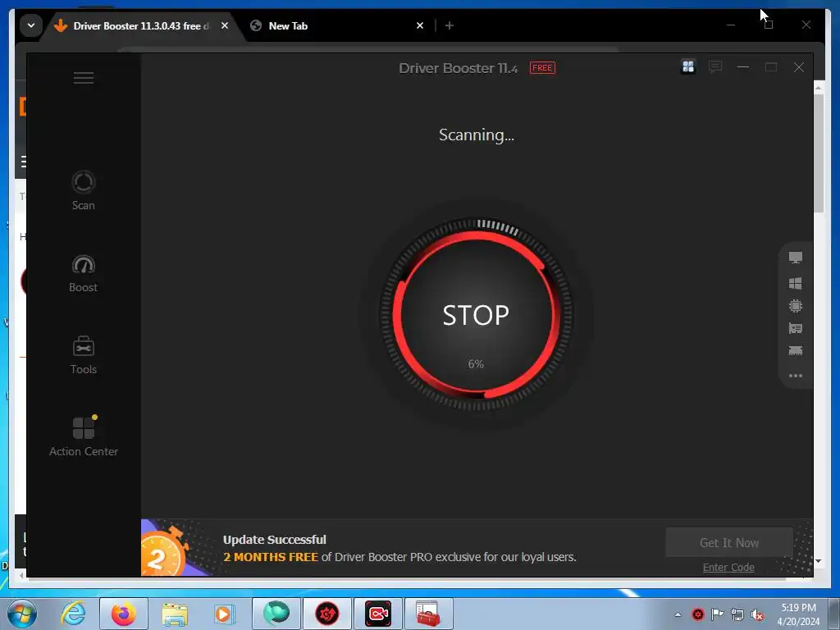Click the Update Successful promo banner text

274,540
